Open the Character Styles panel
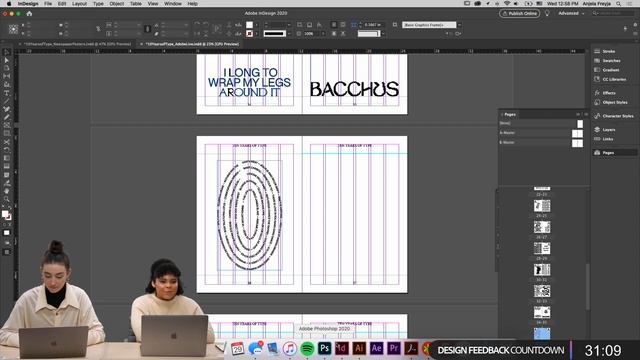The height and width of the screenshot is (360, 640). pos(615,116)
